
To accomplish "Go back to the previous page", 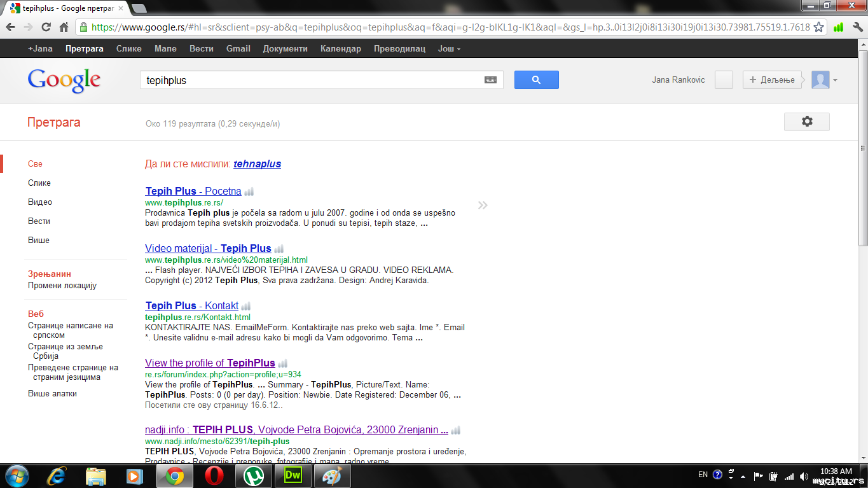I will point(11,27).
